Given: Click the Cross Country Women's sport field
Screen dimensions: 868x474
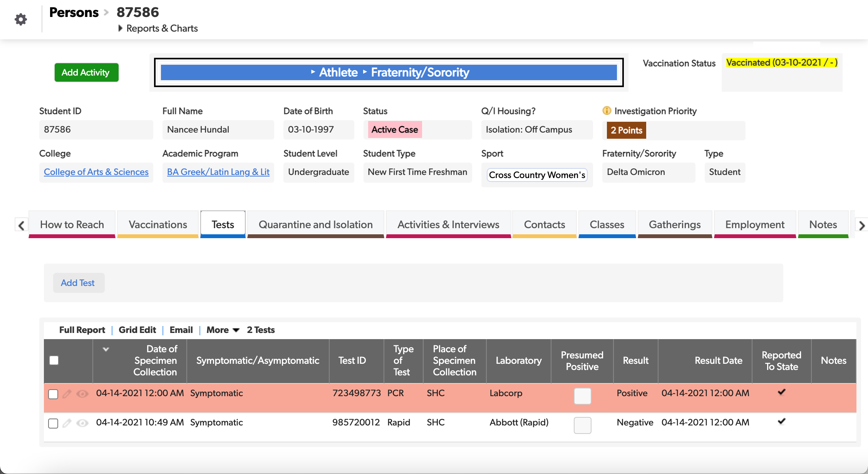Looking at the screenshot, I should [537, 175].
